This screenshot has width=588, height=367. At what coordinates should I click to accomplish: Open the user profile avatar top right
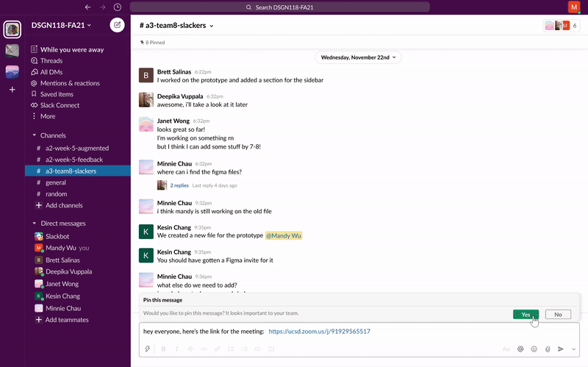tap(574, 7)
